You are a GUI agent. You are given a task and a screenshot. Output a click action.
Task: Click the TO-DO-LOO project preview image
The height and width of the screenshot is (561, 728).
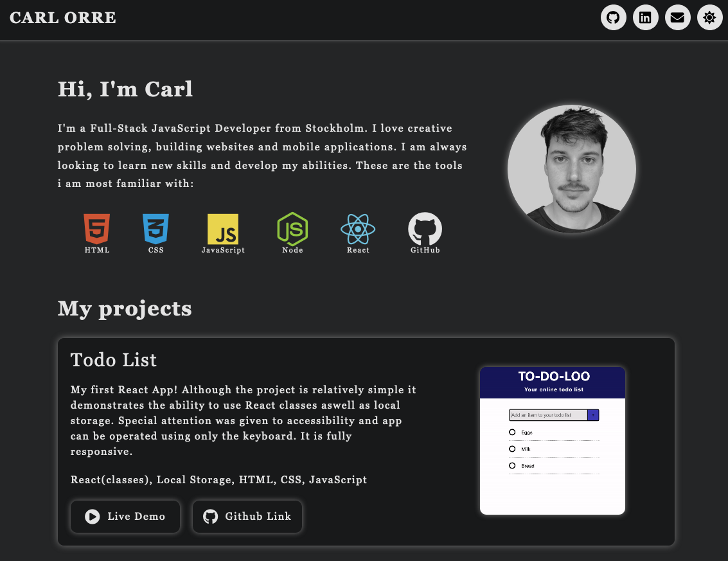click(x=553, y=441)
